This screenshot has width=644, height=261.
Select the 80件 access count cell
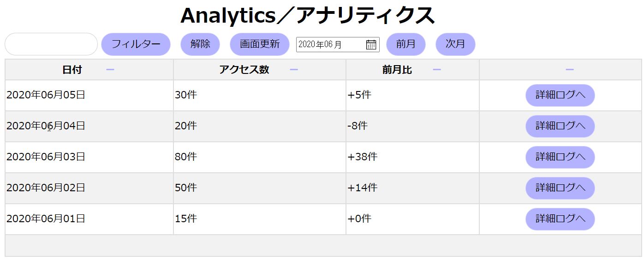tap(260, 157)
